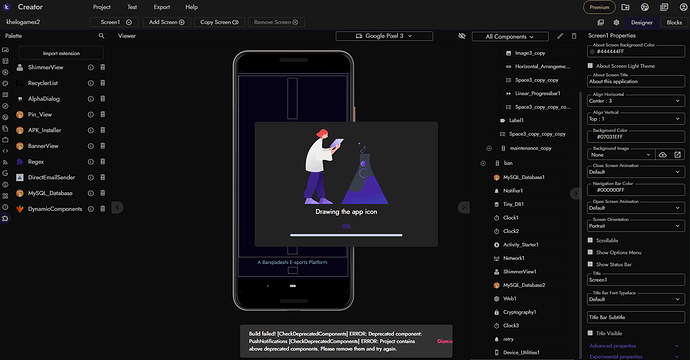
Task: Click the rename component pencil icon
Action: 560,36
